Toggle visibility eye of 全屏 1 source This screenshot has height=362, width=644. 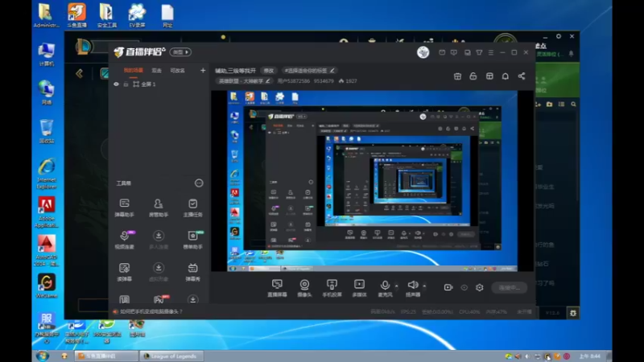click(x=116, y=84)
